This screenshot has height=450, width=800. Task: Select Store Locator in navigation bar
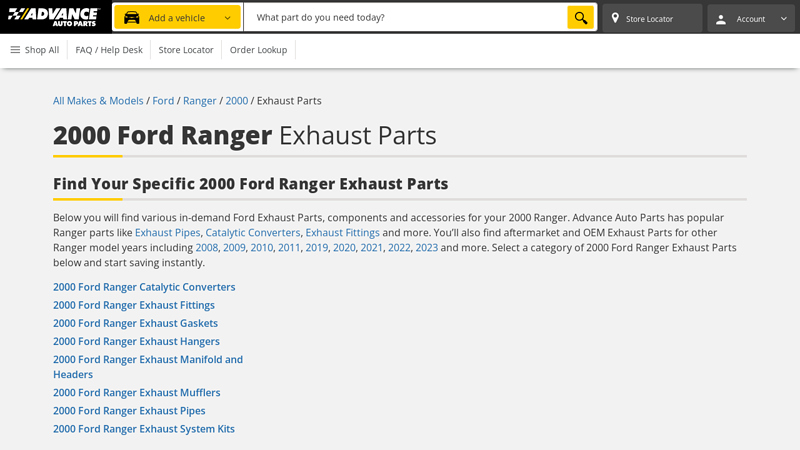point(186,50)
